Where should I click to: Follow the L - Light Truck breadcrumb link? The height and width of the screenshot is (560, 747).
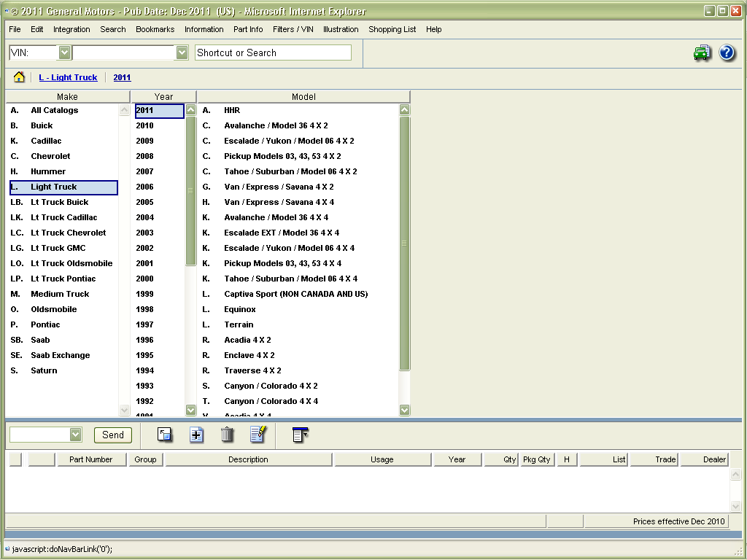(x=68, y=77)
